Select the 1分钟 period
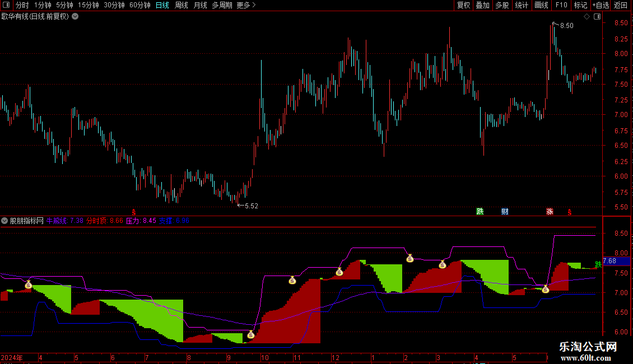This screenshot has height=364, width=633. pyautogui.click(x=43, y=5)
